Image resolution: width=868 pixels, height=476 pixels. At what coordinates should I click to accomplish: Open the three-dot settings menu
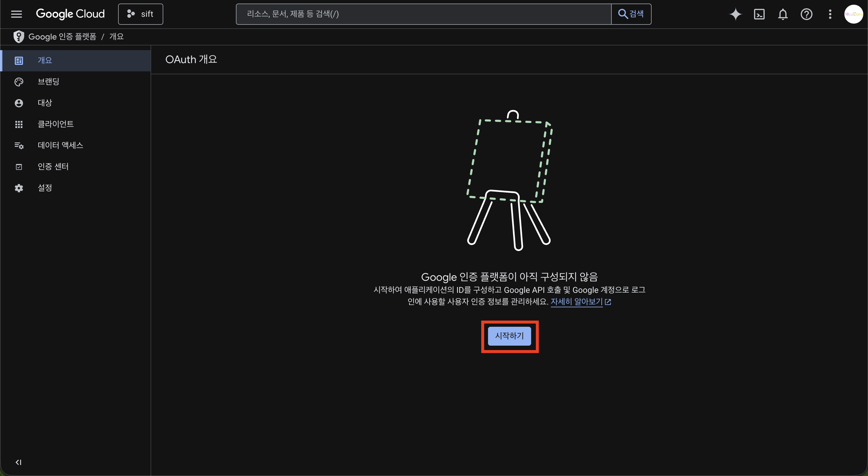tap(830, 14)
